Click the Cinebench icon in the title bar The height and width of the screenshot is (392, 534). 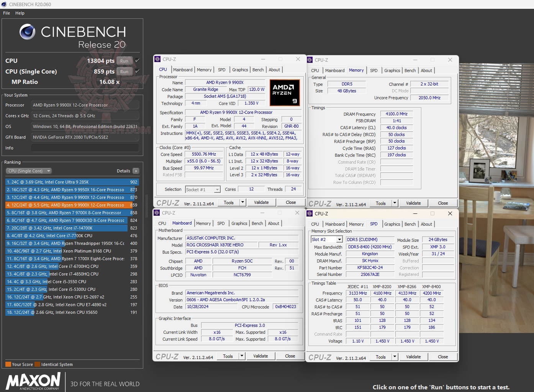pyautogui.click(x=4, y=4)
